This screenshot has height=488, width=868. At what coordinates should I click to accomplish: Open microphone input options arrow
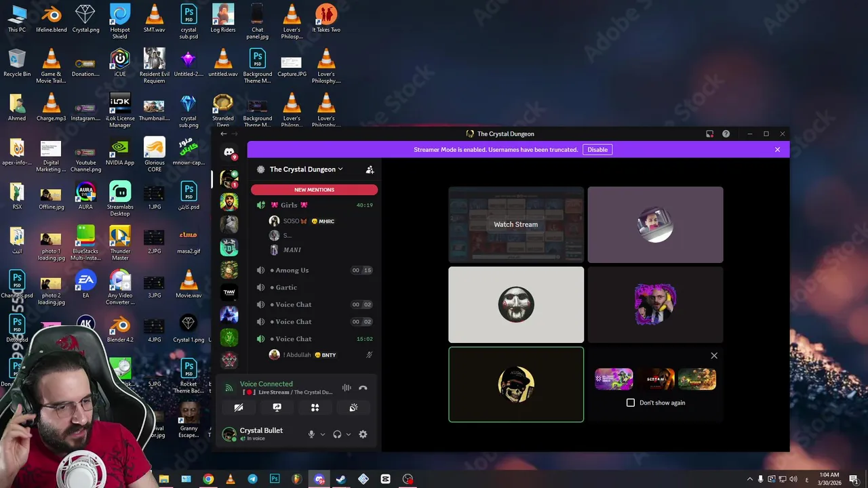[x=323, y=434]
